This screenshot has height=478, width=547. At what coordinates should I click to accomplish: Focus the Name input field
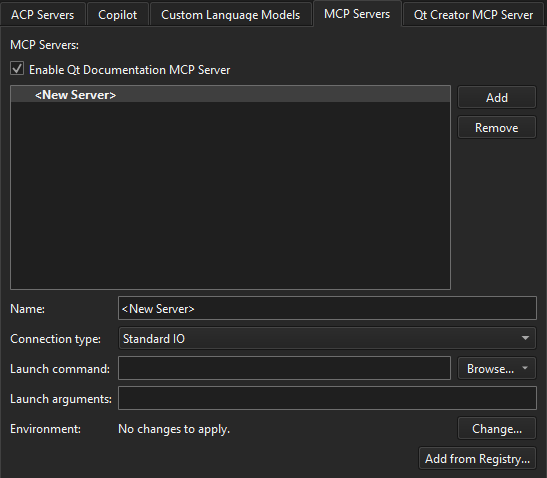pyautogui.click(x=327, y=308)
